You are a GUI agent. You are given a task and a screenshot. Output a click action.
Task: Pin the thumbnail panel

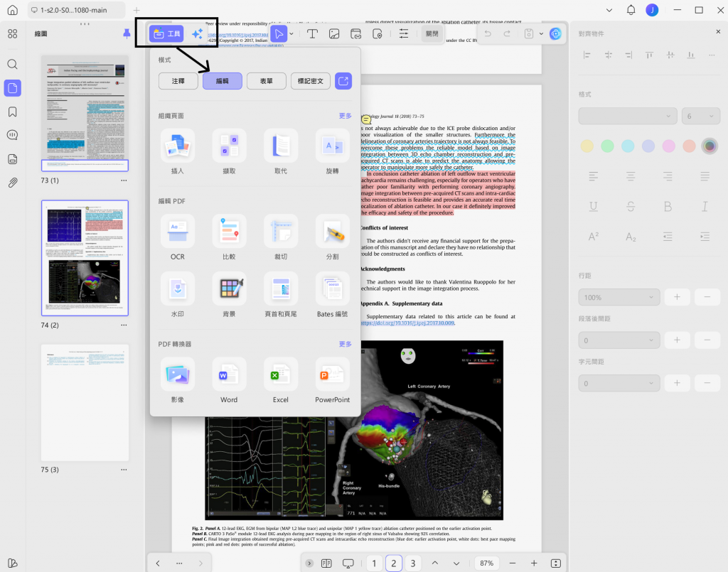coord(127,33)
